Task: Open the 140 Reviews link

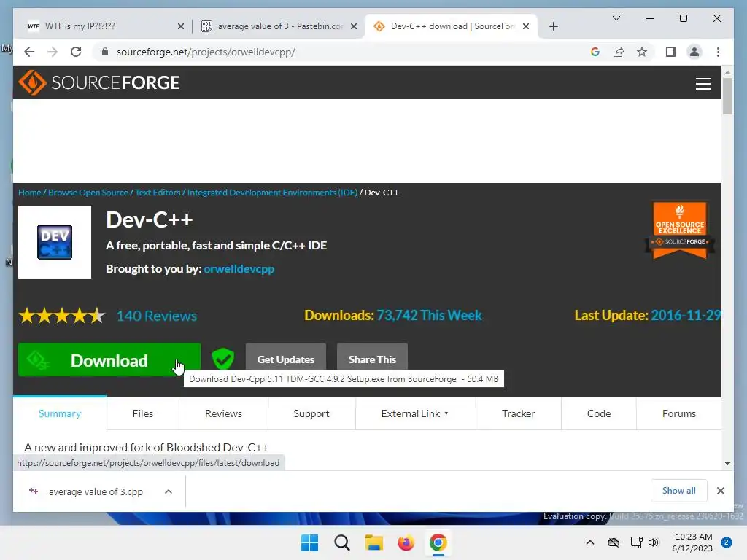Action: (157, 316)
